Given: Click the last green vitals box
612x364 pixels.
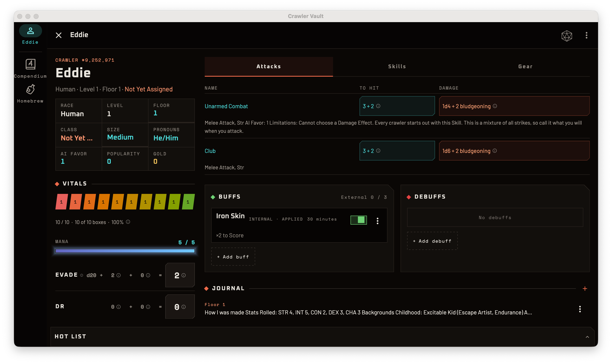Looking at the screenshot, I should 188,202.
